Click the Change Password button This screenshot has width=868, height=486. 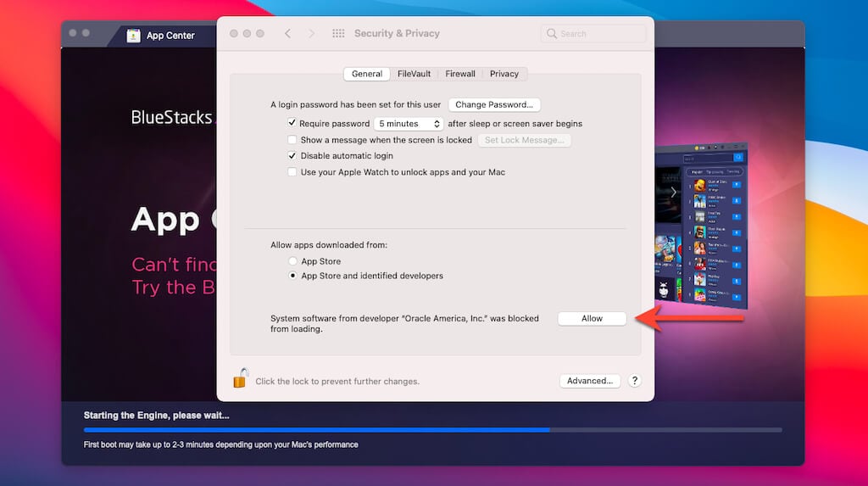pyautogui.click(x=494, y=104)
